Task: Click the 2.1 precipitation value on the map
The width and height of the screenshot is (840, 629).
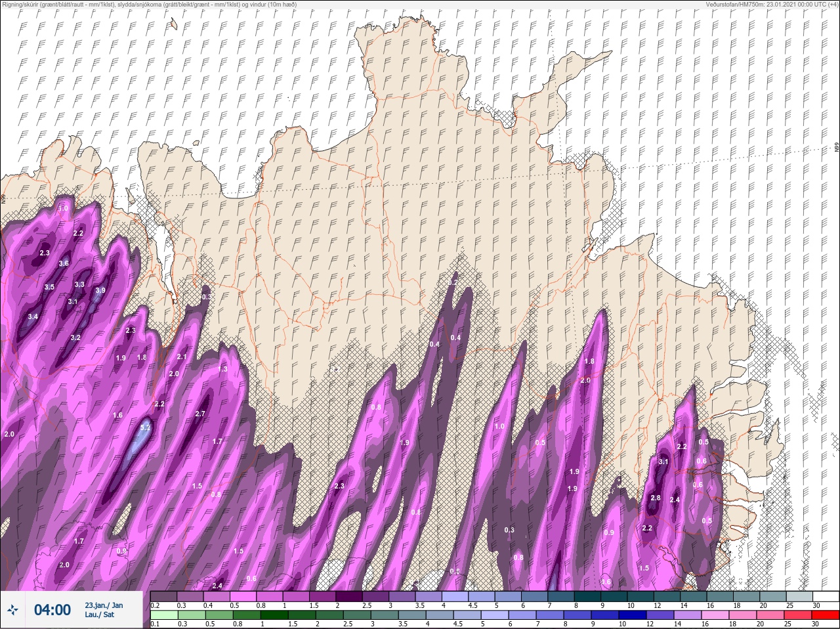Action: [182, 357]
